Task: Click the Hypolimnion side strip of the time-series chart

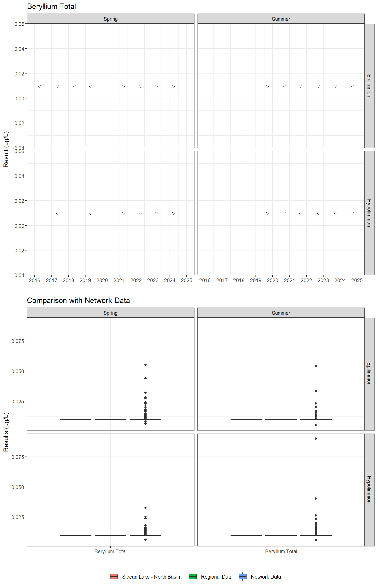Action: [x=369, y=213]
